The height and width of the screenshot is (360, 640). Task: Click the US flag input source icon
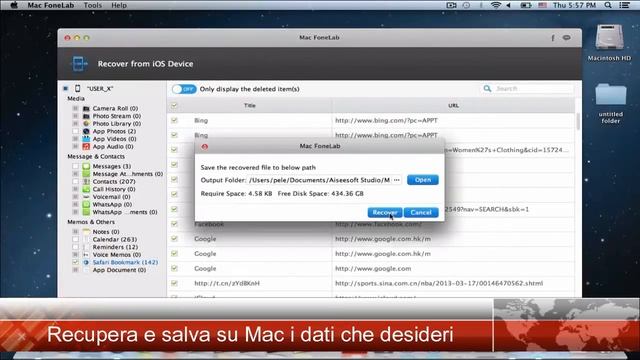pyautogui.click(x=542, y=5)
